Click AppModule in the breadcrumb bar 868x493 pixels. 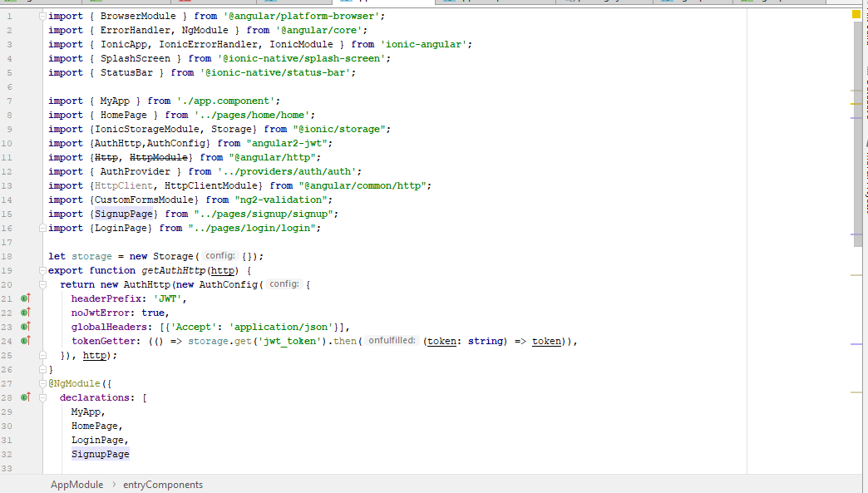coord(76,484)
